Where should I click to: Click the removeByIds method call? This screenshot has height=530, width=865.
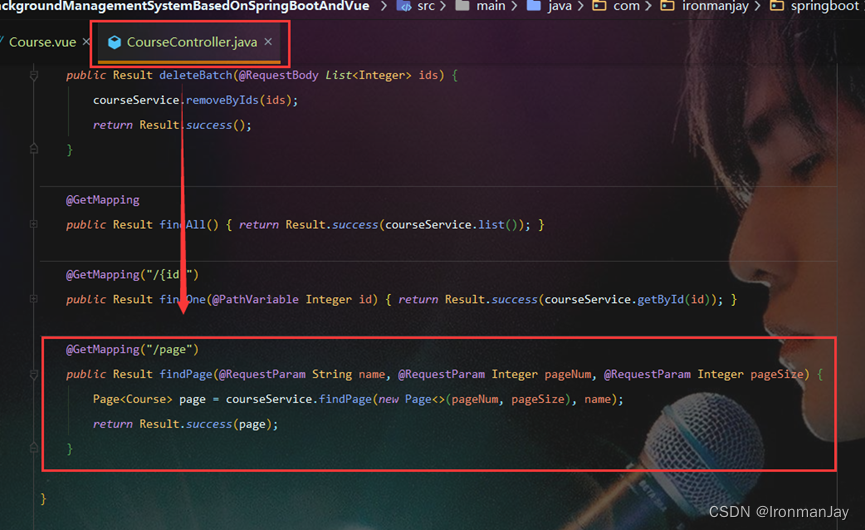click(x=222, y=100)
